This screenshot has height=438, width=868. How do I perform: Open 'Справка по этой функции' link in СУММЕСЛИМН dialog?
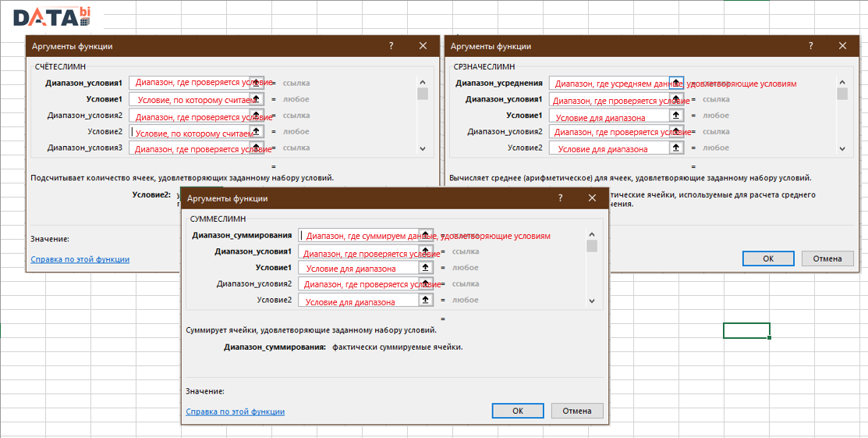point(236,411)
